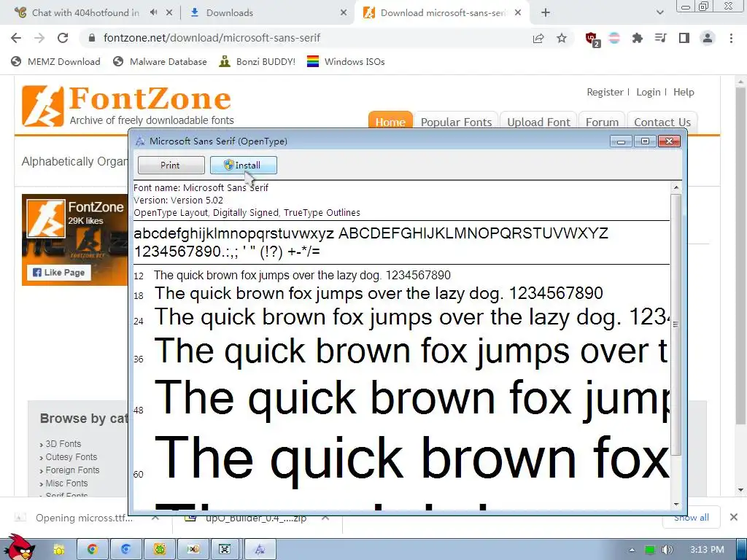Image resolution: width=747 pixels, height=560 pixels.
Task: Click the FontZone logo
Action: click(127, 106)
